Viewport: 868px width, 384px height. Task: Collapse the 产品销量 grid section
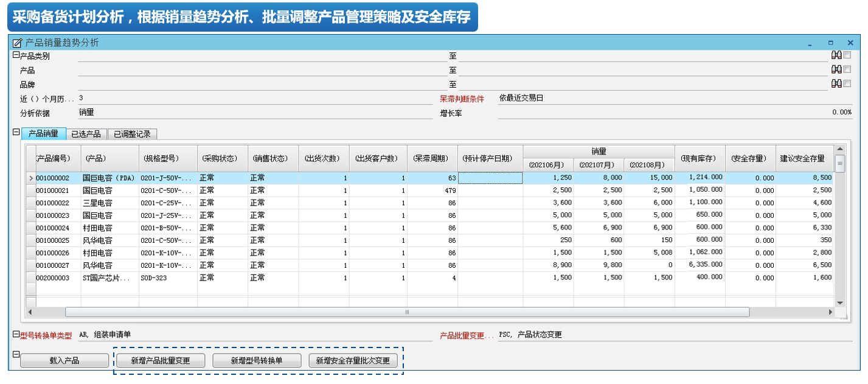16,132
